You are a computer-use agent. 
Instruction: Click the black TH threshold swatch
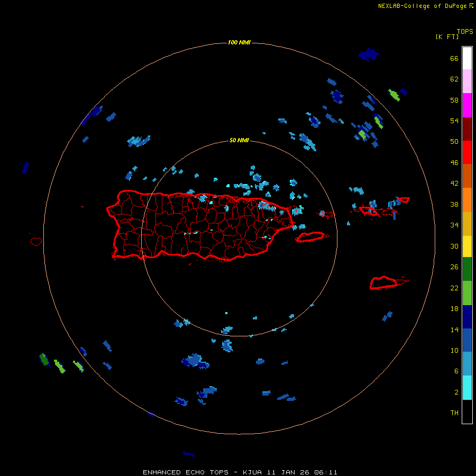[x=467, y=411]
